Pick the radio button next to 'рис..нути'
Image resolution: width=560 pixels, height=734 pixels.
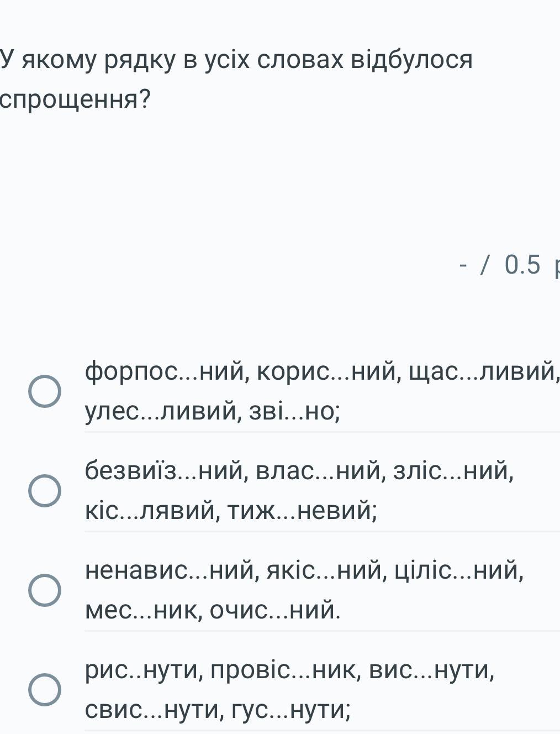tap(44, 689)
